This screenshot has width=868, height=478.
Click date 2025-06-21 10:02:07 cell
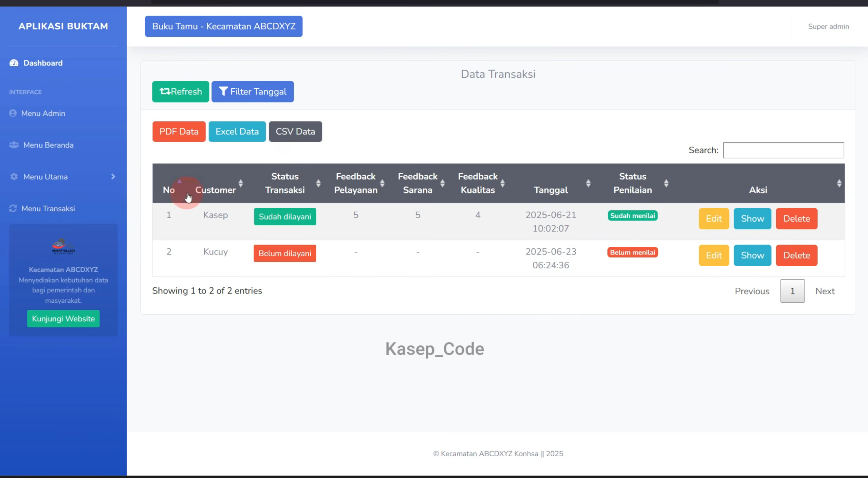(551, 222)
